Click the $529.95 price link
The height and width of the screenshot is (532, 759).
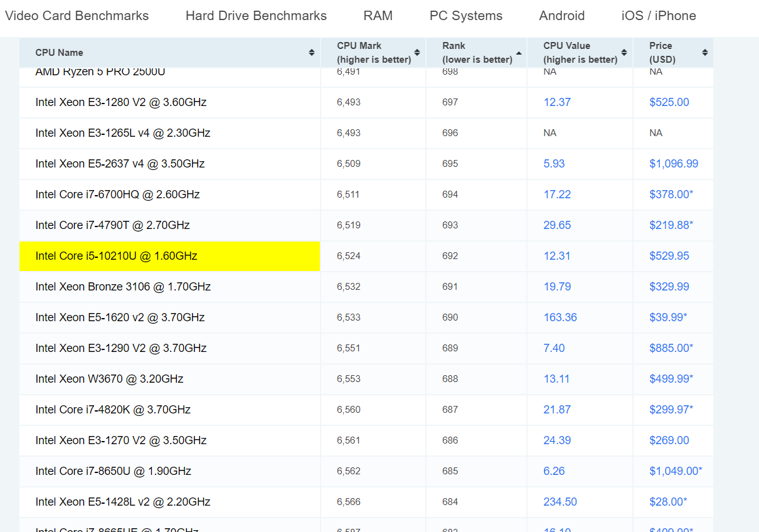point(669,256)
